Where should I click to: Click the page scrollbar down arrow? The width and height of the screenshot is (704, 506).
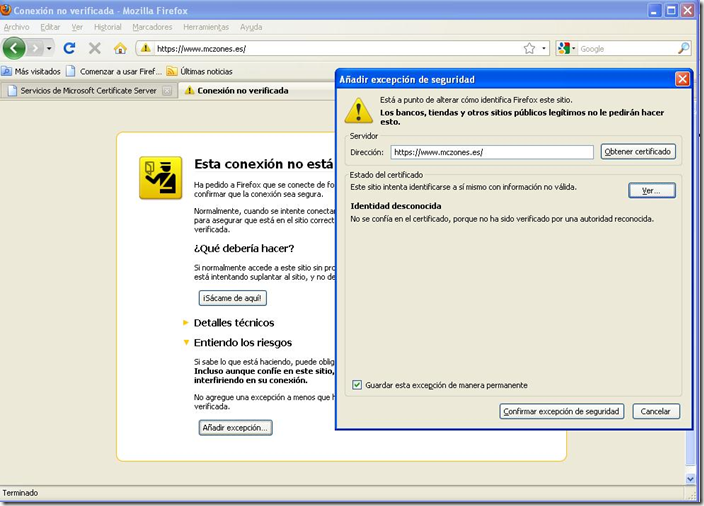(691, 479)
